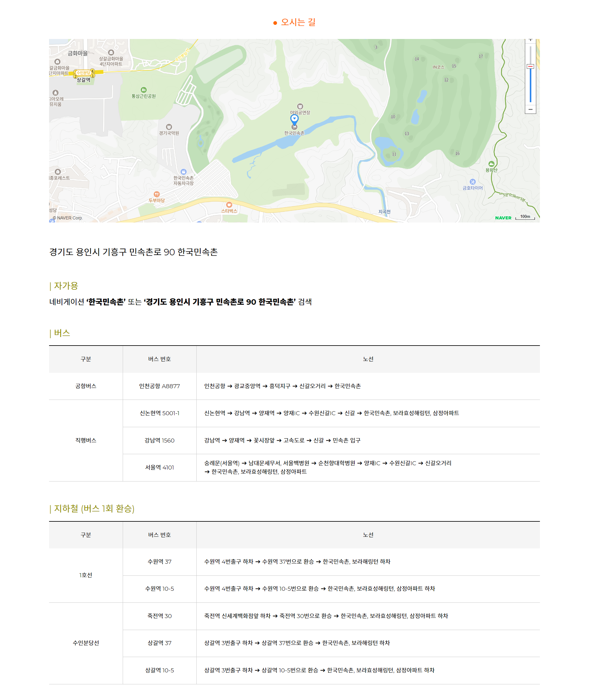Click the 용뫼산 mountain icon
The height and width of the screenshot is (700, 589).
[491, 164]
